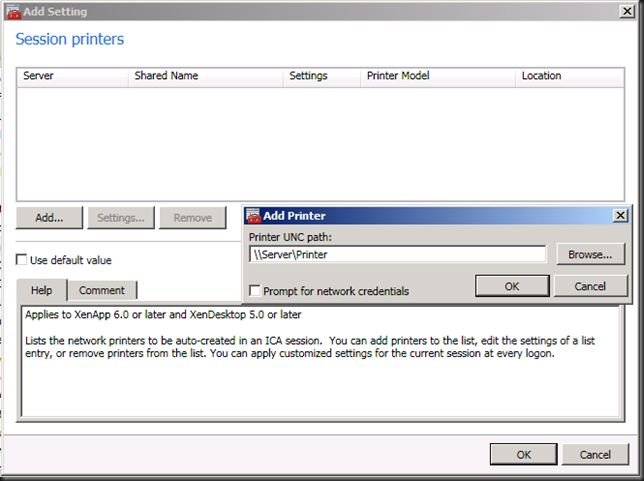Click Cancel in the Add Setting window
The width and height of the screenshot is (644, 481).
click(595, 455)
